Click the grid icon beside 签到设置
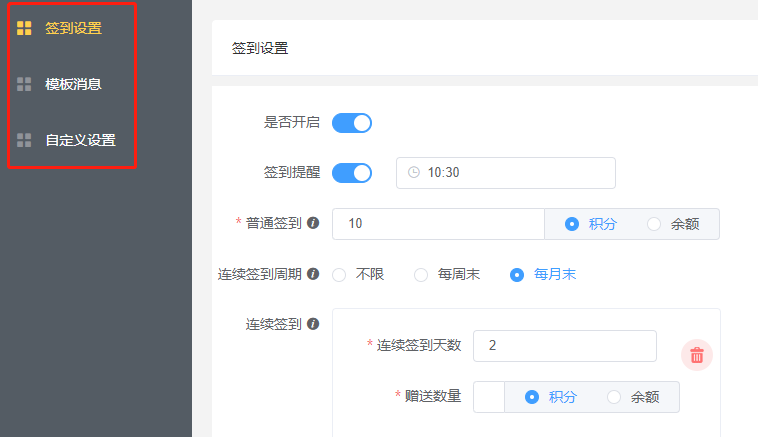The height and width of the screenshot is (437, 758). (x=24, y=28)
